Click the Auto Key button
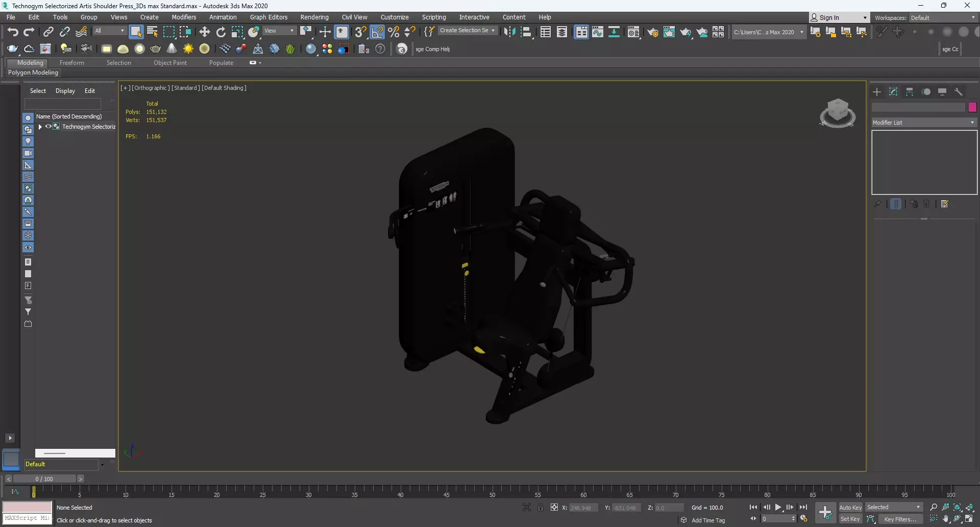Image resolution: width=980 pixels, height=527 pixels. pos(850,507)
